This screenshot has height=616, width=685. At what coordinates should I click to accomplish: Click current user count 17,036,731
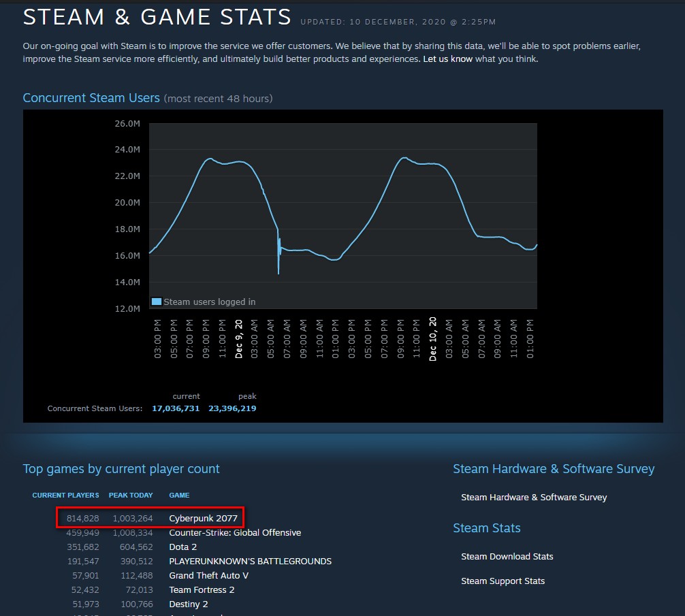click(x=176, y=408)
